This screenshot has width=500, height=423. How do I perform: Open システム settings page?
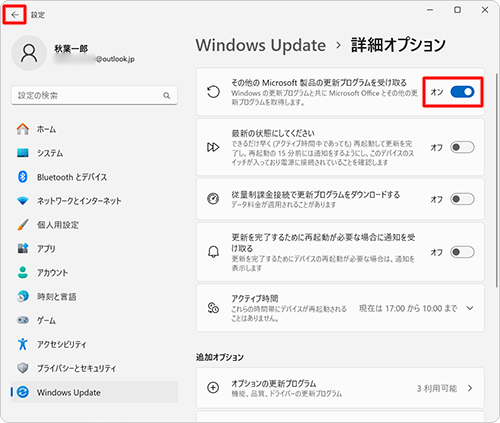click(x=94, y=153)
